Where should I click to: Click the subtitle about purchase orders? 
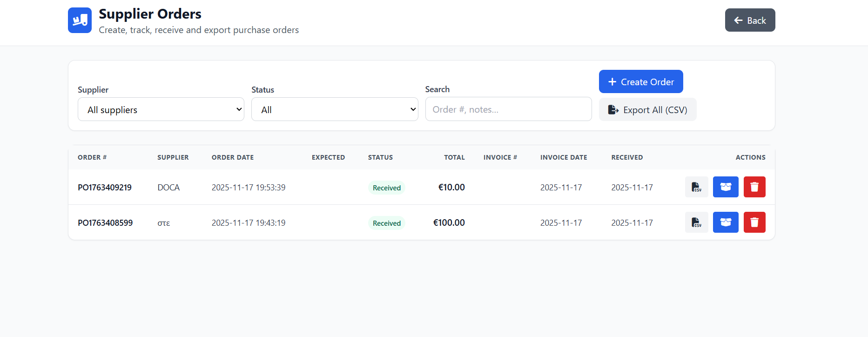pos(199,30)
